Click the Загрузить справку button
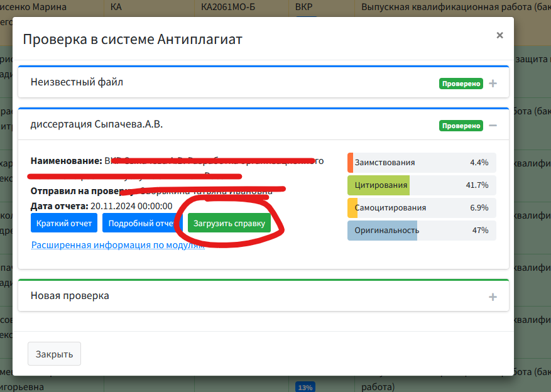Image resolution: width=551 pixels, height=392 pixels. coord(229,223)
